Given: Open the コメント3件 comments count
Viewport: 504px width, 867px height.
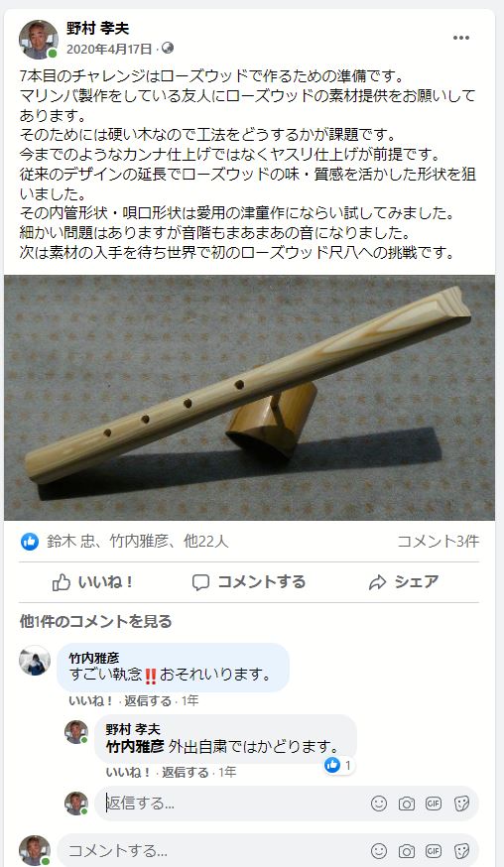Looking at the screenshot, I should pos(439,542).
